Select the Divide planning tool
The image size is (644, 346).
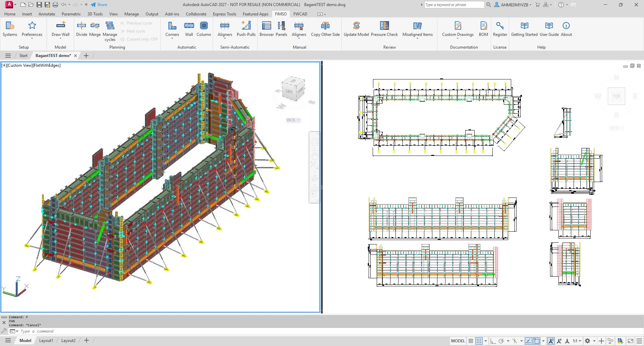[82, 29]
